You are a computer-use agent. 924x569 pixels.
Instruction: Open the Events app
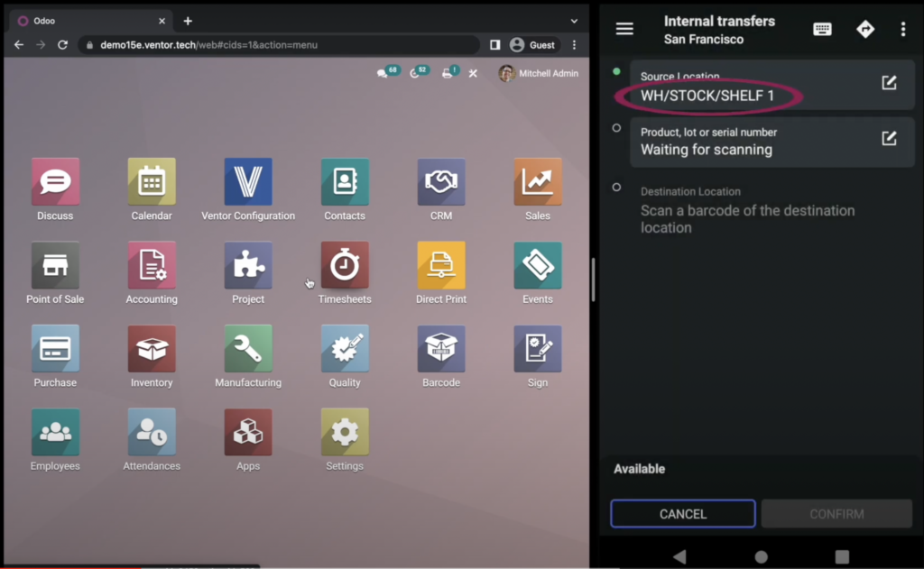coord(538,266)
